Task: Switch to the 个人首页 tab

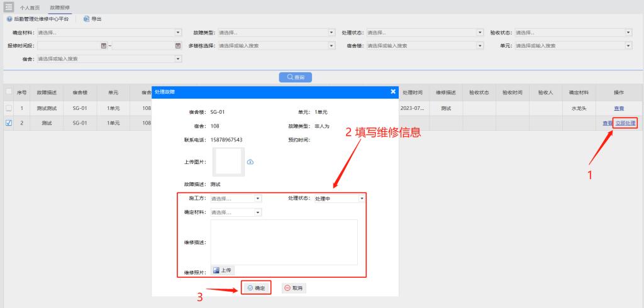Action: (x=30, y=6)
